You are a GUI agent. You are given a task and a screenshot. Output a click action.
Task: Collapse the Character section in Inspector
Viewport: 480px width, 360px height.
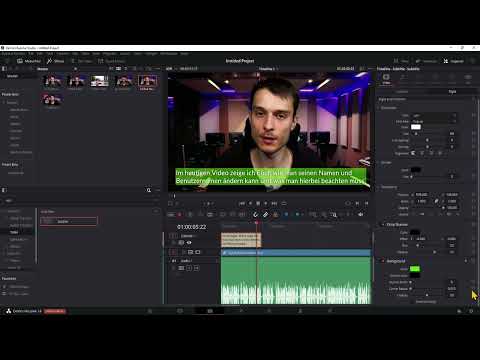click(x=388, y=108)
